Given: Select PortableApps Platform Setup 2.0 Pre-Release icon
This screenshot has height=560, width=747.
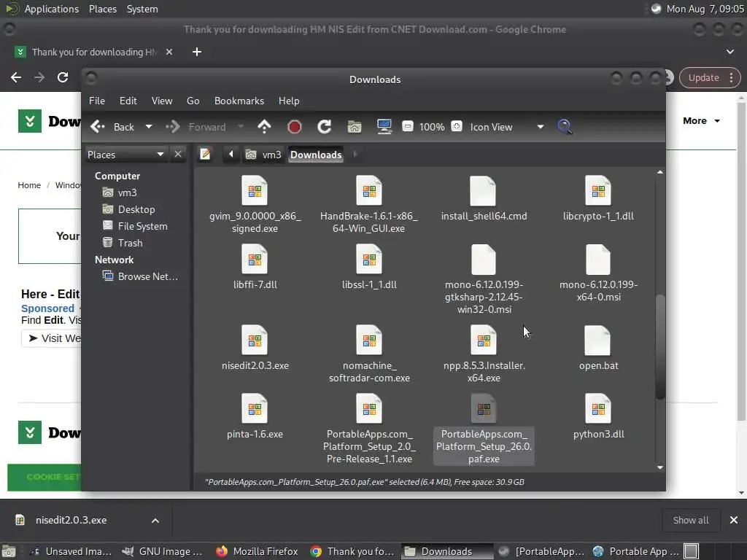Looking at the screenshot, I should point(369,408).
